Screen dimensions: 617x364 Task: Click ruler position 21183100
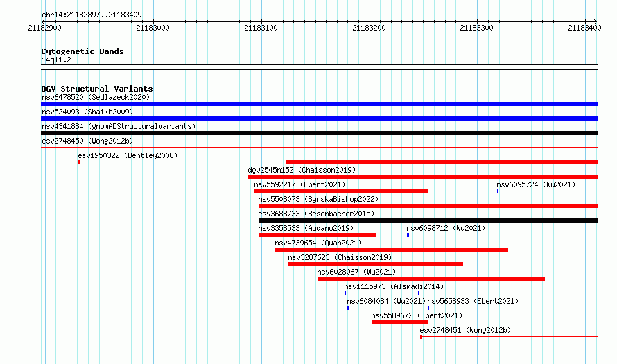261,28
